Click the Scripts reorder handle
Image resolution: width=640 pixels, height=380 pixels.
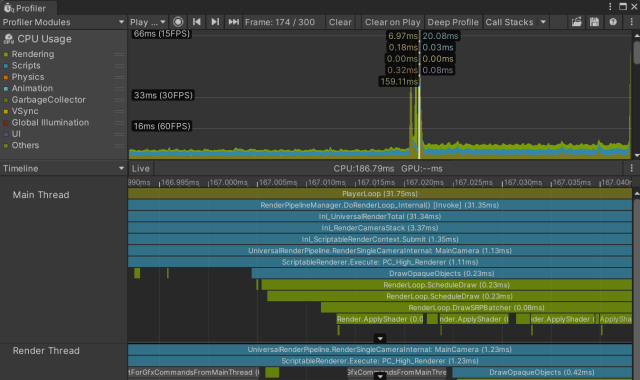pyautogui.click(x=119, y=66)
